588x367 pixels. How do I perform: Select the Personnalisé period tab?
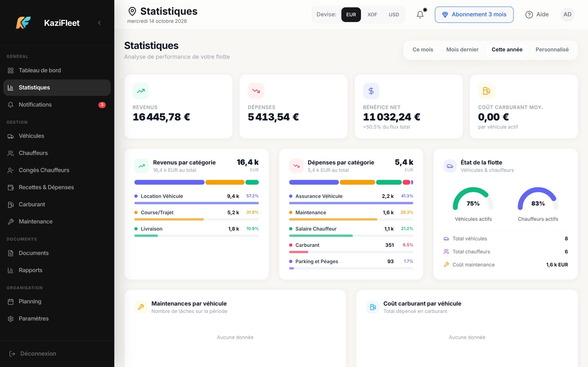pyautogui.click(x=552, y=50)
